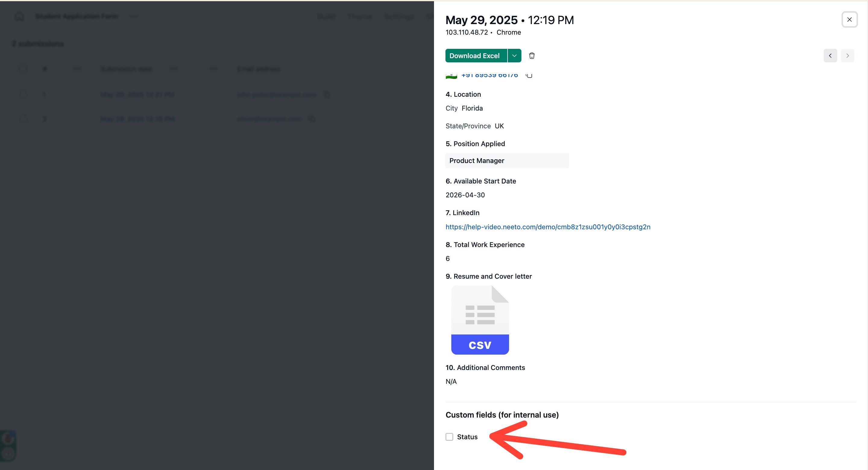Delete this submission with the trash icon
The width and height of the screenshot is (868, 470).
tap(532, 56)
